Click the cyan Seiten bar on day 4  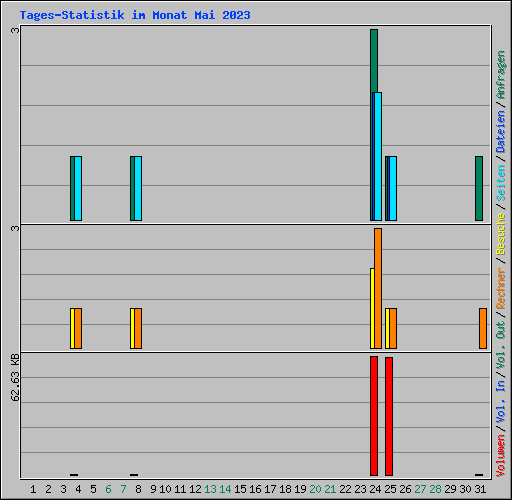[x=78, y=188]
